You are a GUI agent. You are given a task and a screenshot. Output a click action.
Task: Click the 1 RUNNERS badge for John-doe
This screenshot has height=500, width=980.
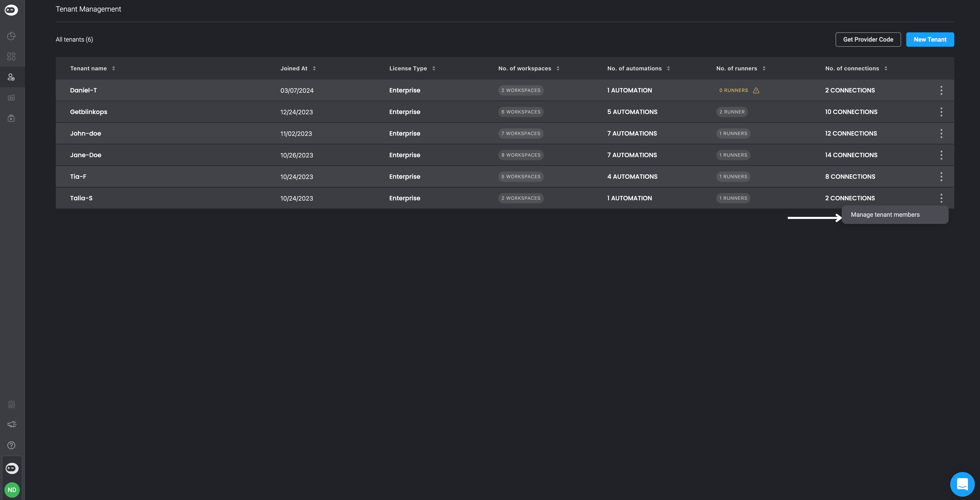pyautogui.click(x=733, y=134)
